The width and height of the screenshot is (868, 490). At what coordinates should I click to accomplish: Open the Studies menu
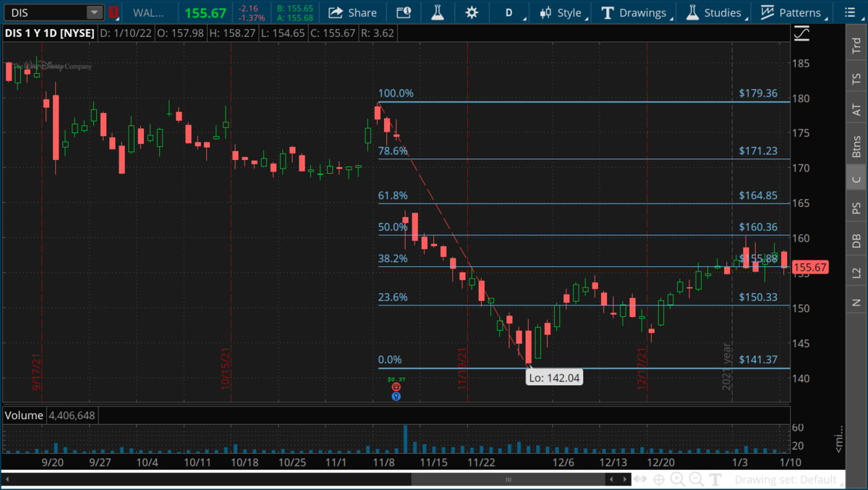pyautogui.click(x=715, y=12)
